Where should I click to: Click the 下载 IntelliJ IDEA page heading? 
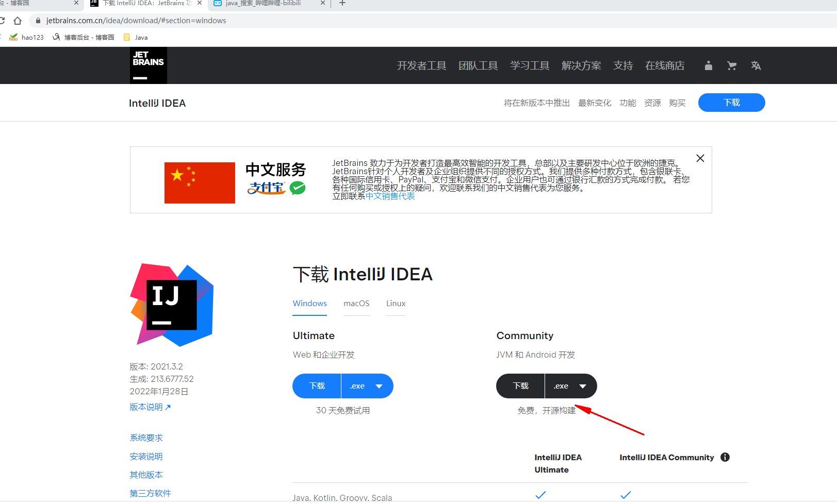(x=363, y=274)
